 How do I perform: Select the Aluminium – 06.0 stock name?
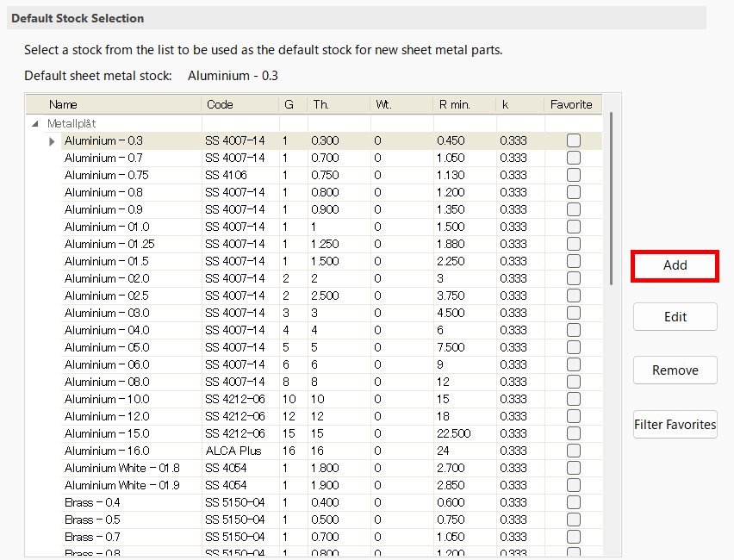pos(107,364)
